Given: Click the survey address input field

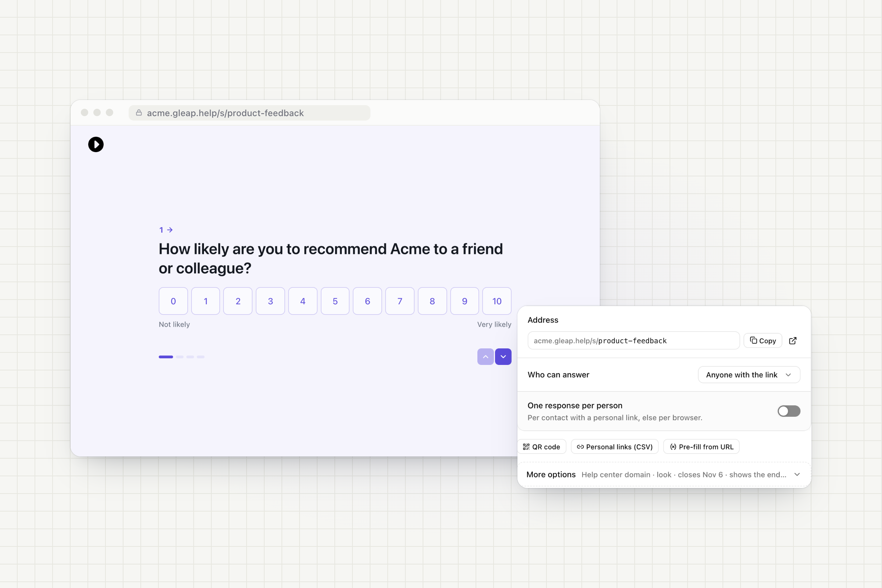Looking at the screenshot, I should (634, 341).
